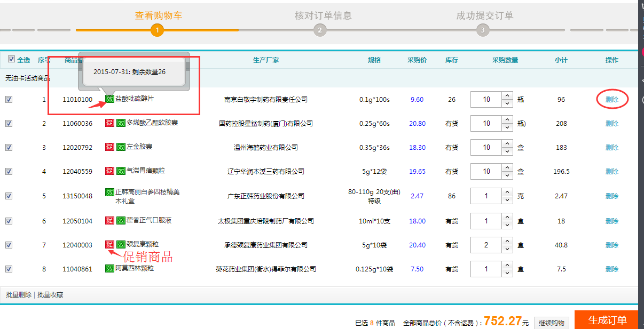This screenshot has height=329, width=644.
Task: Click the green 效 badge for 藿香正气口服液
Action: (x=121, y=220)
